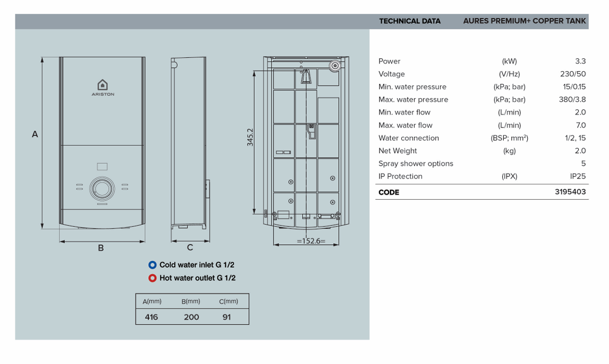Screen dimensions: 609x364
Task: Click the Spray shower options label
Action: pyautogui.click(x=416, y=164)
